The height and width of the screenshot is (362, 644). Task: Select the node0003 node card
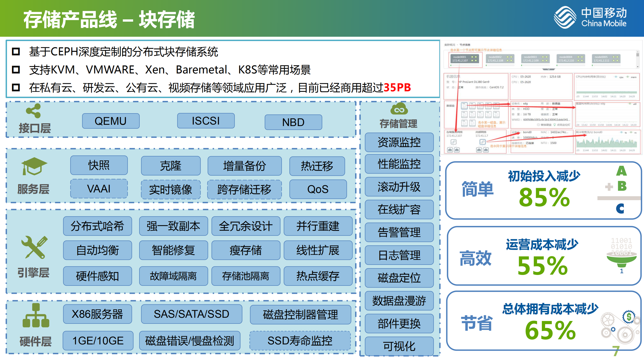[535, 59]
